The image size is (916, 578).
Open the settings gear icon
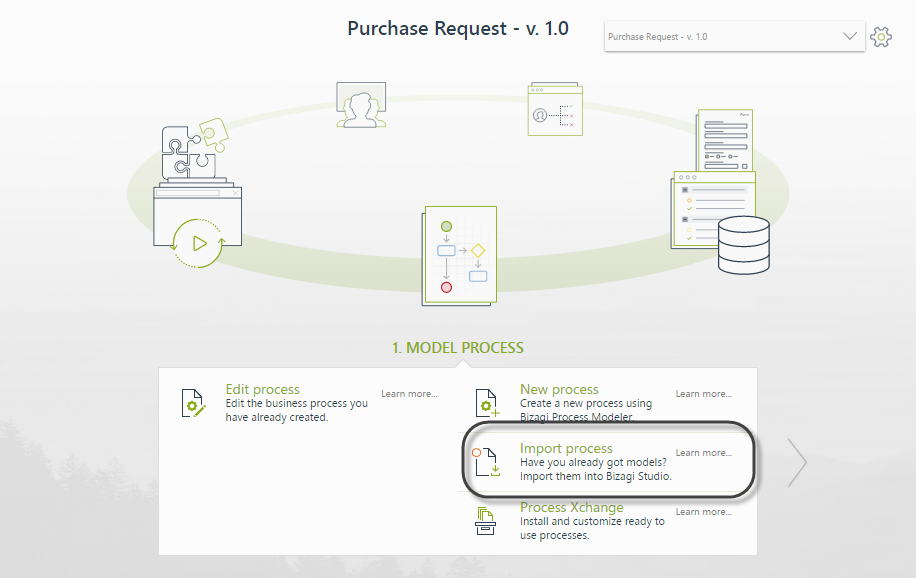(881, 37)
